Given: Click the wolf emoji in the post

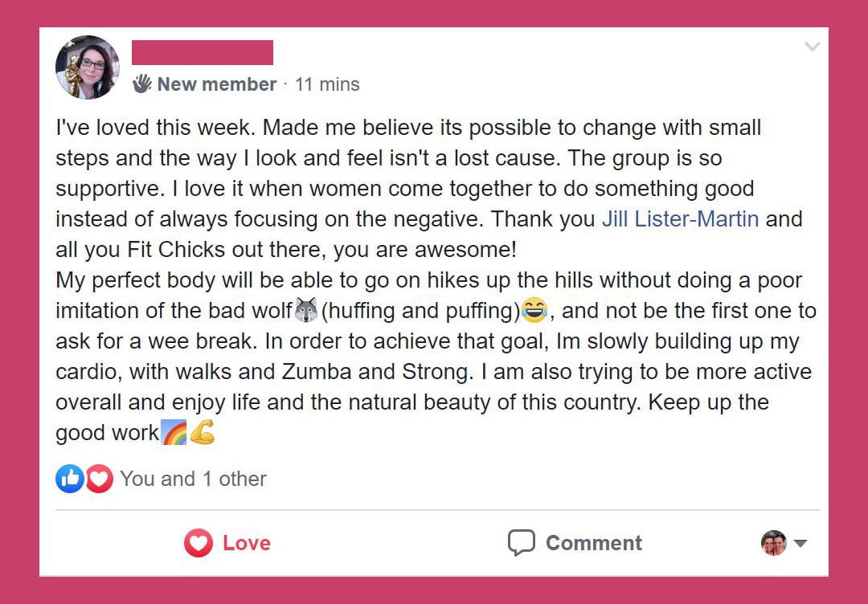Looking at the screenshot, I should pos(306,310).
